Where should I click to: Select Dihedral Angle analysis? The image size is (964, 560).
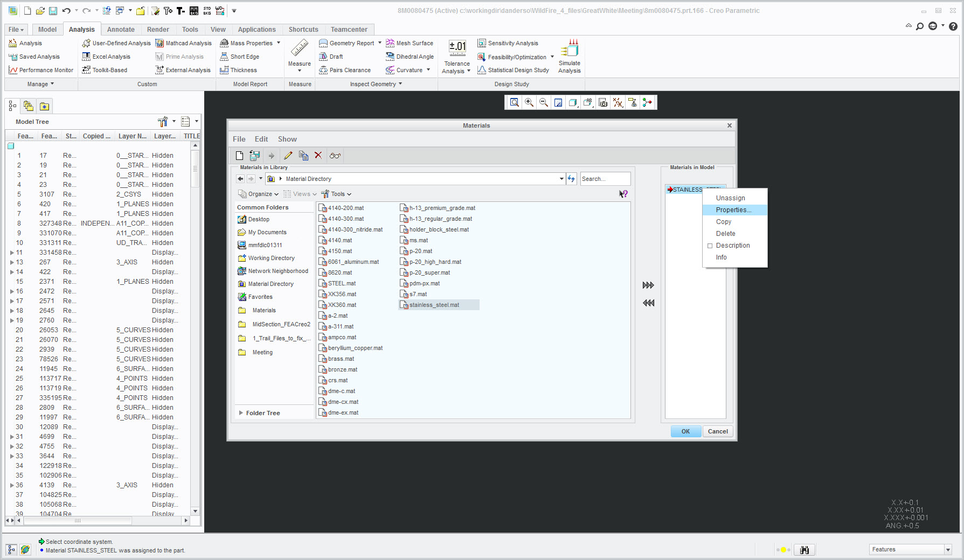point(410,57)
